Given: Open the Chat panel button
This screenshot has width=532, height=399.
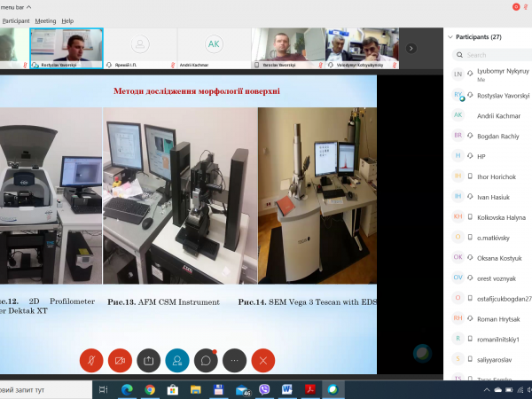Looking at the screenshot, I should (205, 359).
